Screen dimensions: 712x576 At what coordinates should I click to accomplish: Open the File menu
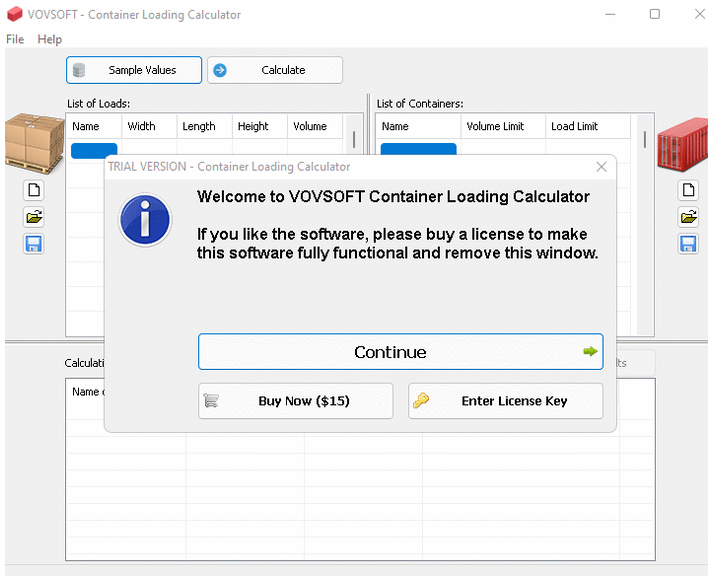[x=15, y=39]
